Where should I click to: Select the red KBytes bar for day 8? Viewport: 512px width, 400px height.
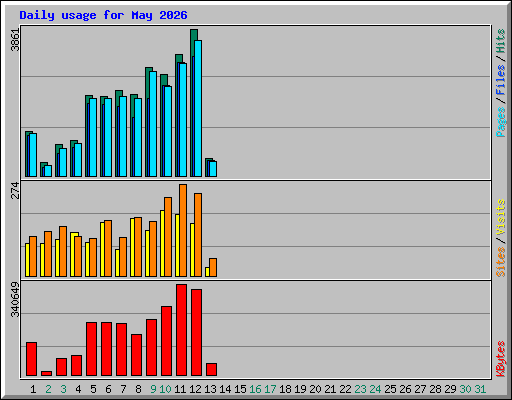pyautogui.click(x=136, y=355)
